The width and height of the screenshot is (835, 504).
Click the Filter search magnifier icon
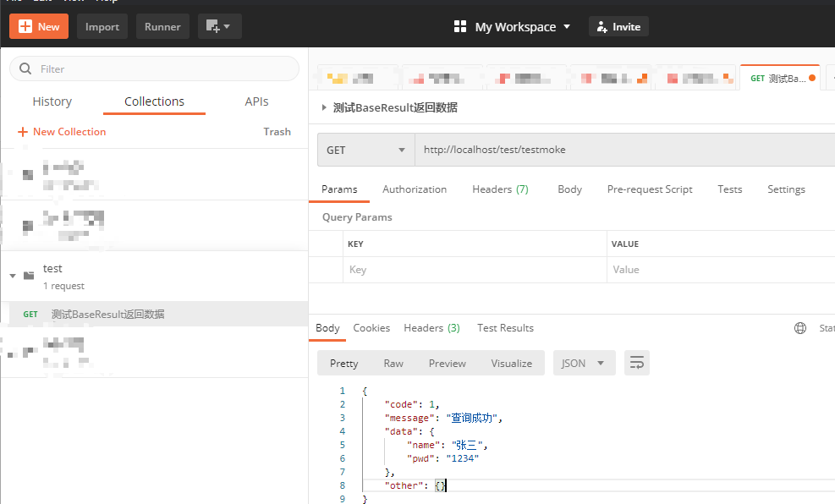coord(25,68)
